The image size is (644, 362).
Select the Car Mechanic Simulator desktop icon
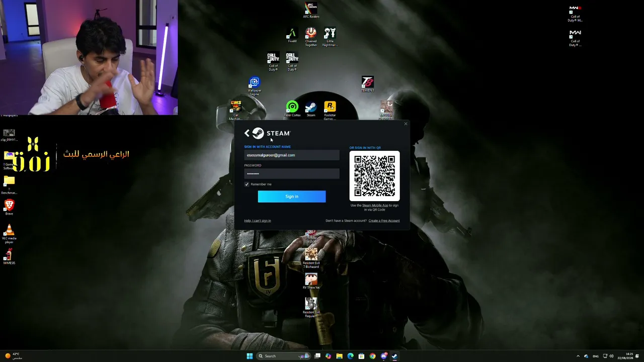point(235,111)
